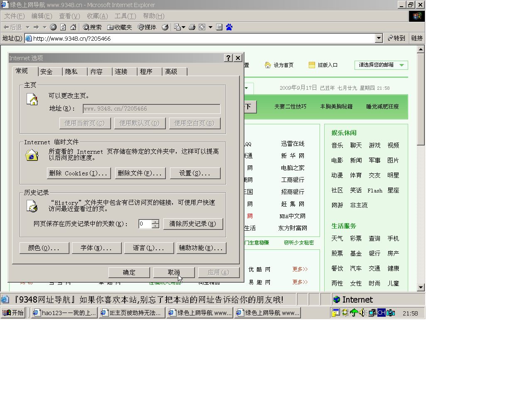
Task: Click the page scrollbar down arrow
Action: (x=421, y=287)
